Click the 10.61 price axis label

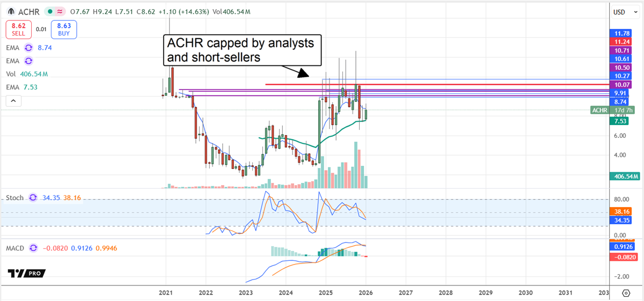pyautogui.click(x=621, y=59)
